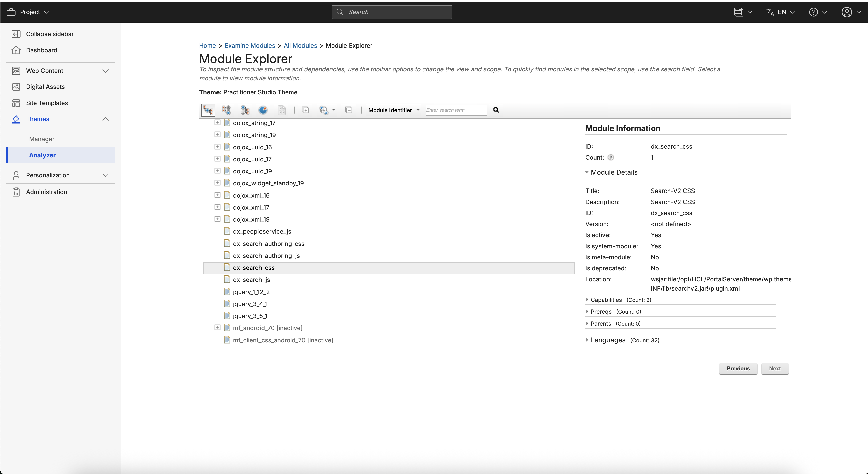The width and height of the screenshot is (868, 474).
Task: Click the Enter search term field
Action: point(456,110)
